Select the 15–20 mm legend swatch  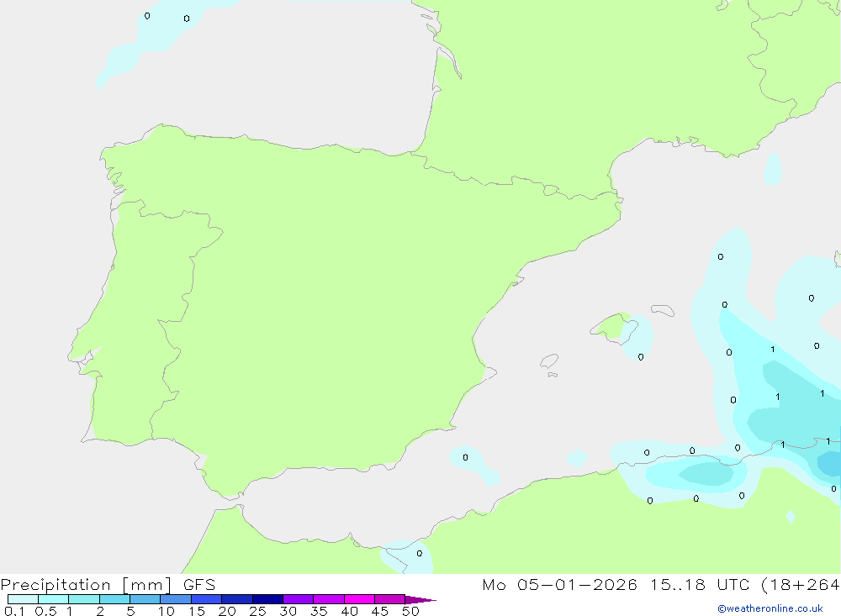207,599
